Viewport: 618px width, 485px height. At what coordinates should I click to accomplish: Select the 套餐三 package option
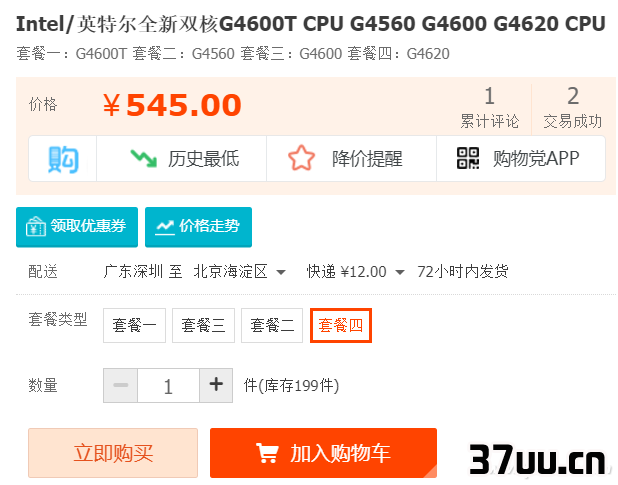[203, 325]
